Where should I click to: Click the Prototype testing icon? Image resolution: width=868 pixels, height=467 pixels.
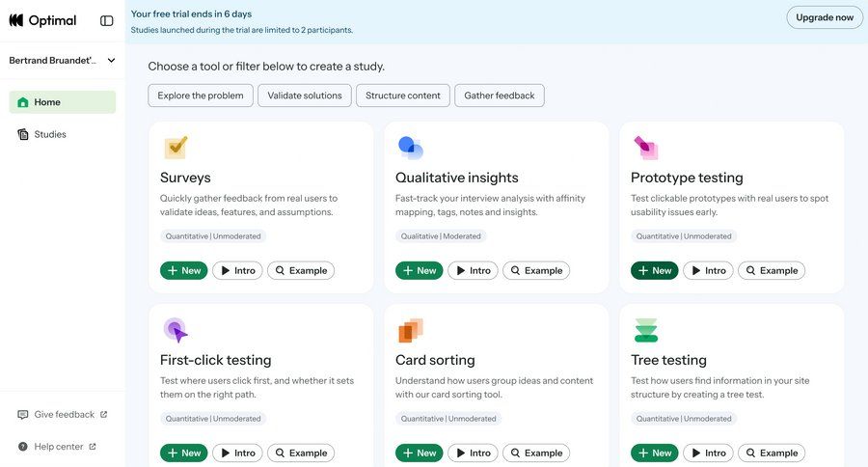[646, 148]
